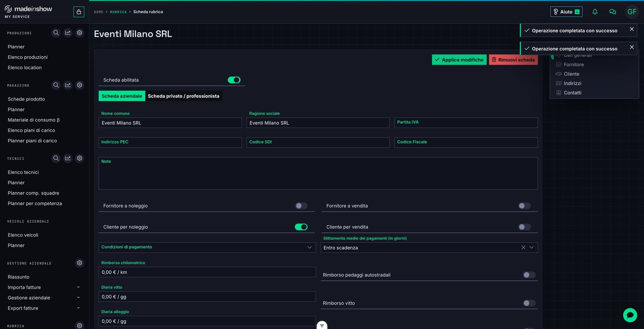Image resolution: width=644 pixels, height=329 pixels.
Task: Open Elenco tecnici
Action: tap(23, 172)
